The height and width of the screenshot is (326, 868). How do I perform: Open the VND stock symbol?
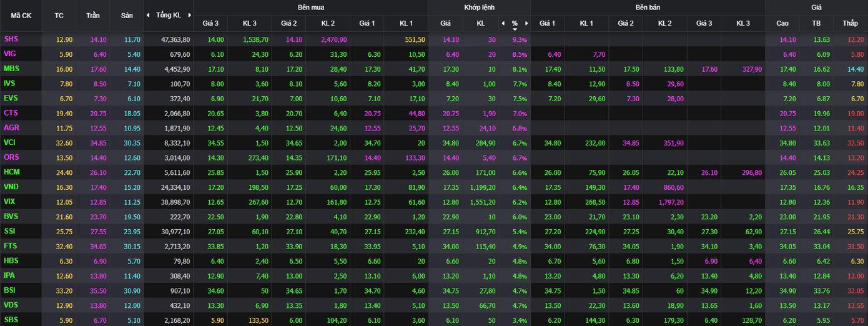pyautogui.click(x=11, y=187)
